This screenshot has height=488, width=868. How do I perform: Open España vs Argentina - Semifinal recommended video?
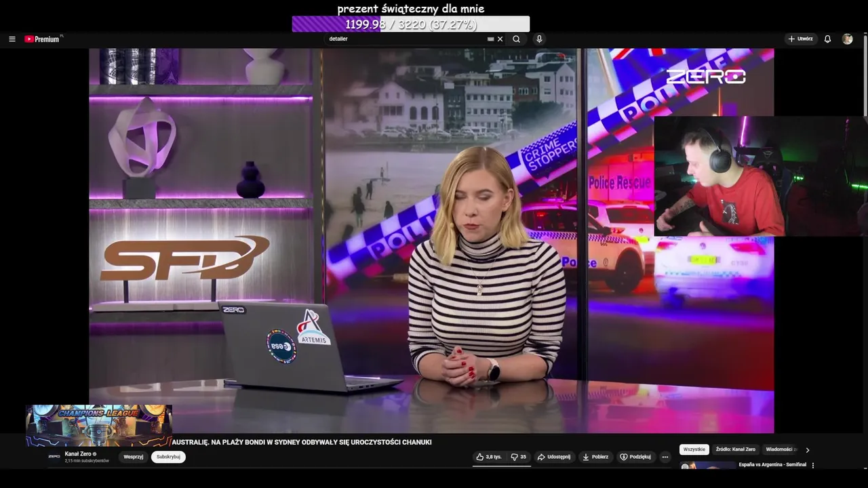click(x=772, y=465)
